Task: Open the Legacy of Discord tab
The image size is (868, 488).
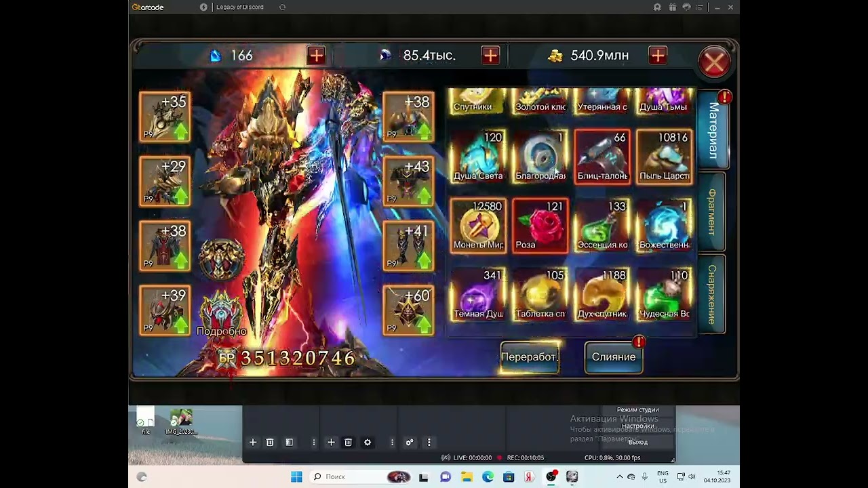Action: (x=240, y=7)
